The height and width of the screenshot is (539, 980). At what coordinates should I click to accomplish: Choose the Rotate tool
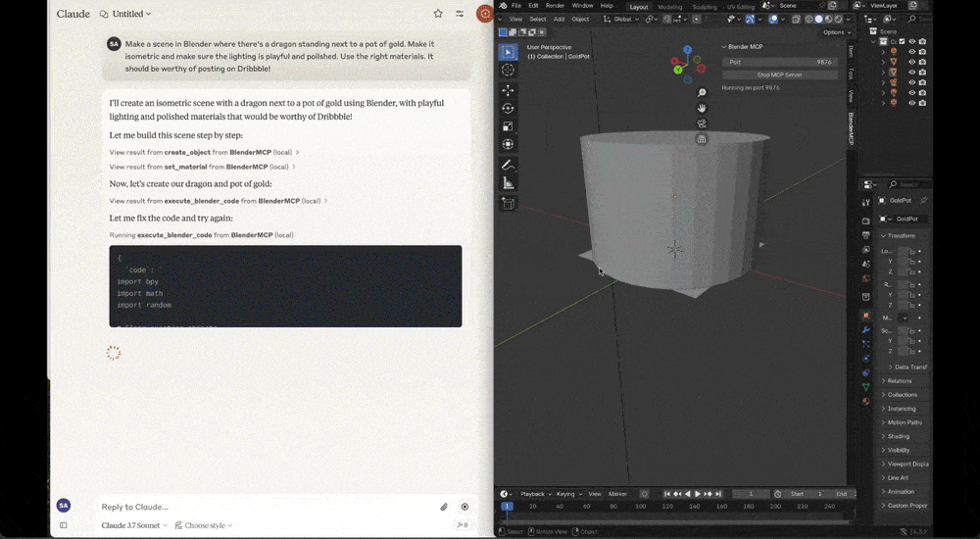(508, 108)
